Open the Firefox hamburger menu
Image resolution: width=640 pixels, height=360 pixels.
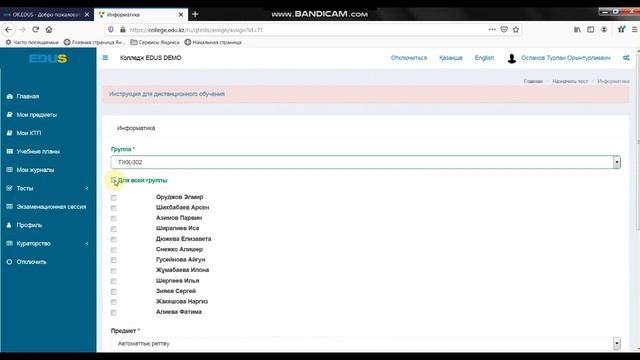634,30
